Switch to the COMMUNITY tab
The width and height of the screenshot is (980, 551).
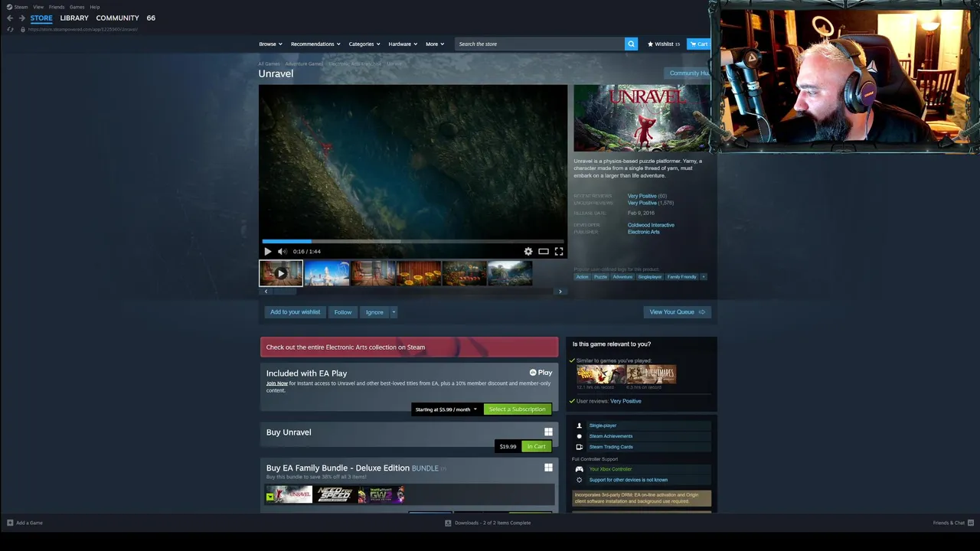pos(117,18)
